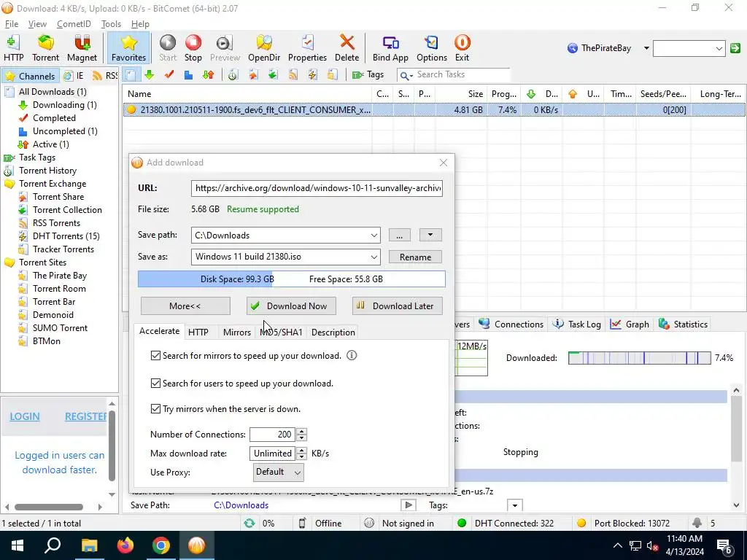Screen dimensions: 747x560
Task: Open the ThePirateBay search engine dropdown
Action: point(646,48)
